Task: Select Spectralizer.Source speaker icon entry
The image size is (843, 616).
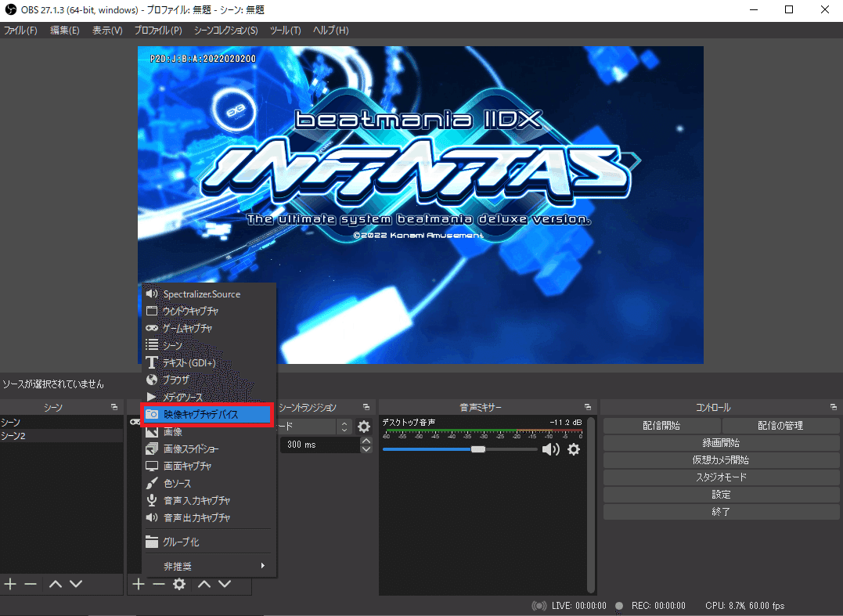Action: click(209, 294)
